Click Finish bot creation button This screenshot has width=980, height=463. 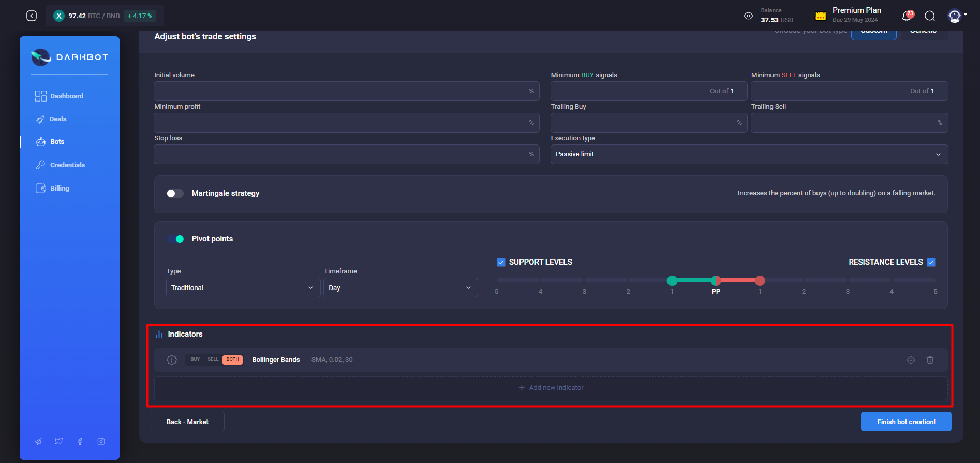point(905,422)
